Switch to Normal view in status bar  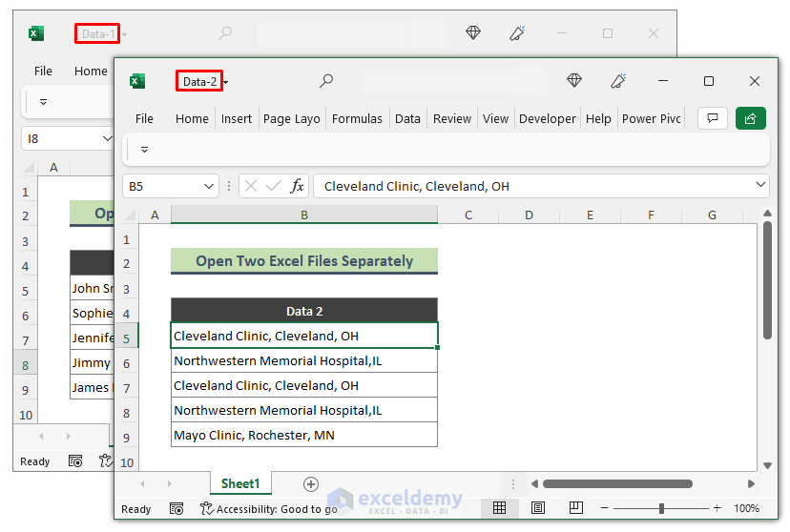coord(499,508)
